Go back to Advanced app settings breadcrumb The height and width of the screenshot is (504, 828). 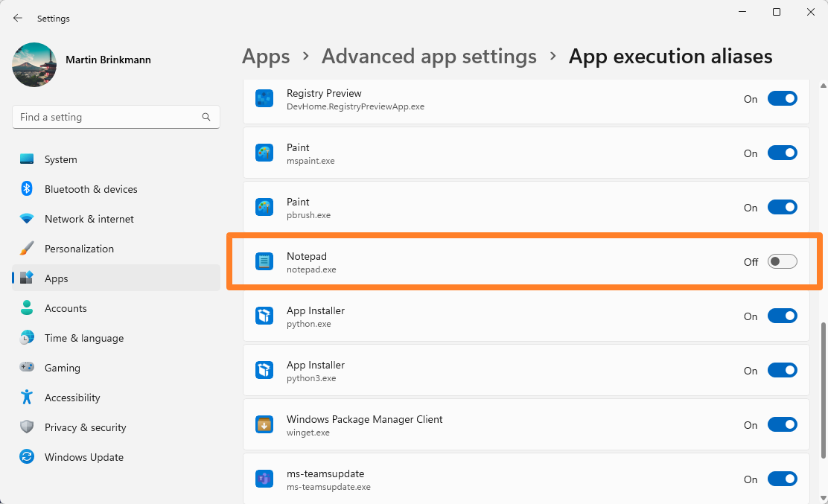(429, 57)
